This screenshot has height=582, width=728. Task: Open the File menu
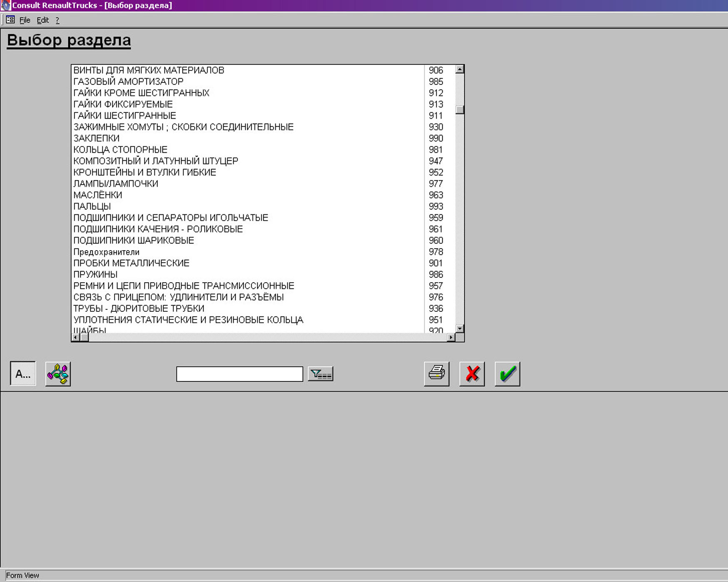[25, 20]
